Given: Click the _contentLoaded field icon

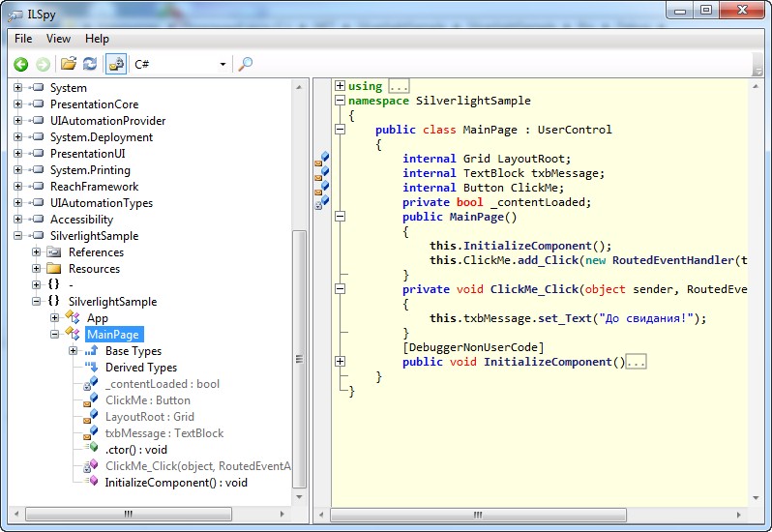Looking at the screenshot, I should 91,383.
